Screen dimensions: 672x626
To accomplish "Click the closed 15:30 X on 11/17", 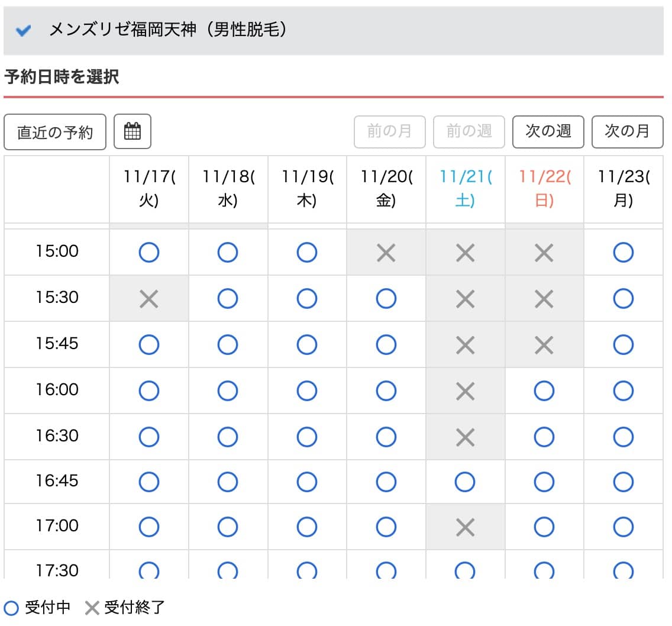I will [148, 299].
